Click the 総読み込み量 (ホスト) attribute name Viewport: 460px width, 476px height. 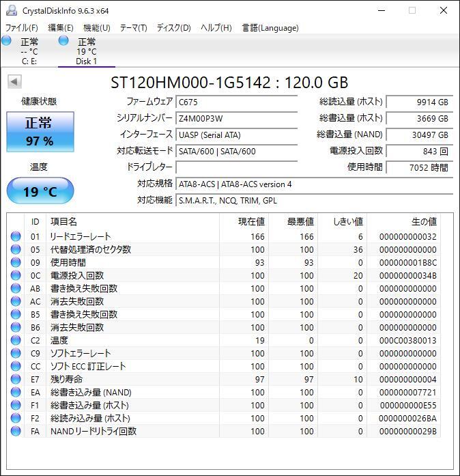tap(90, 419)
